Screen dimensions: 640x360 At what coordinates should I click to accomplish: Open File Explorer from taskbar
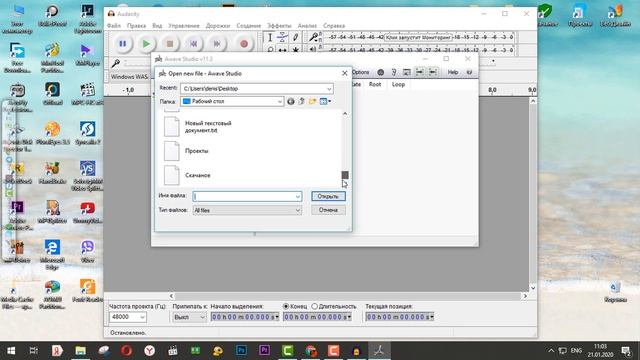[80, 351]
